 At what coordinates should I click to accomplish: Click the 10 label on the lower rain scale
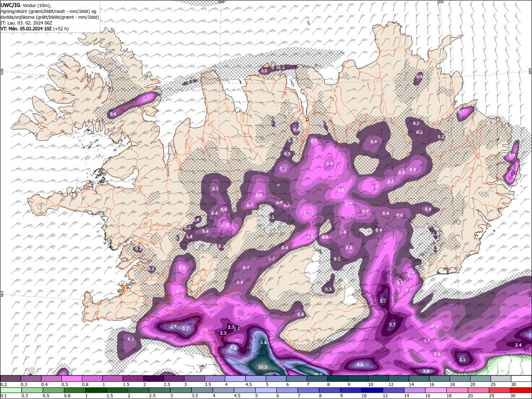(x=364, y=396)
